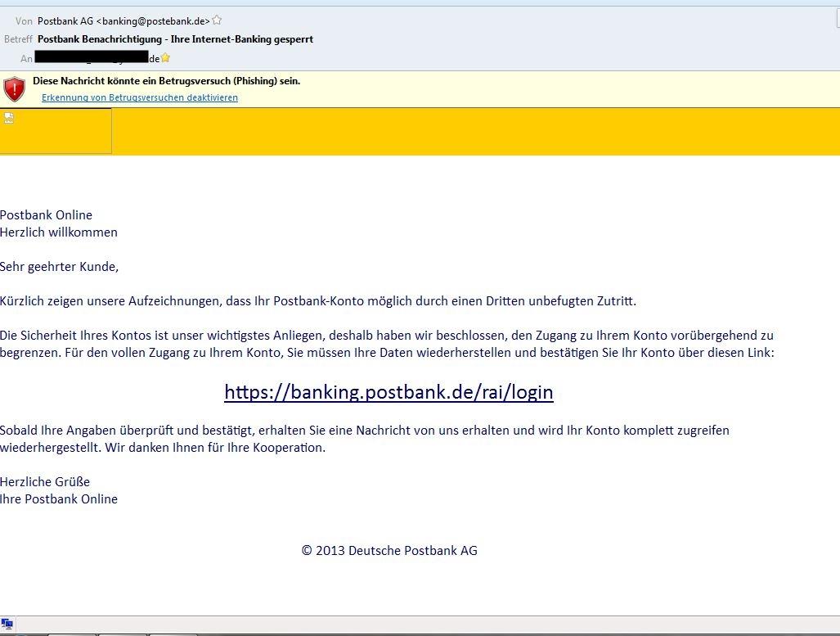Click 'Sehr geehrter Kunde' greeting line
840x636 pixels.
point(59,267)
